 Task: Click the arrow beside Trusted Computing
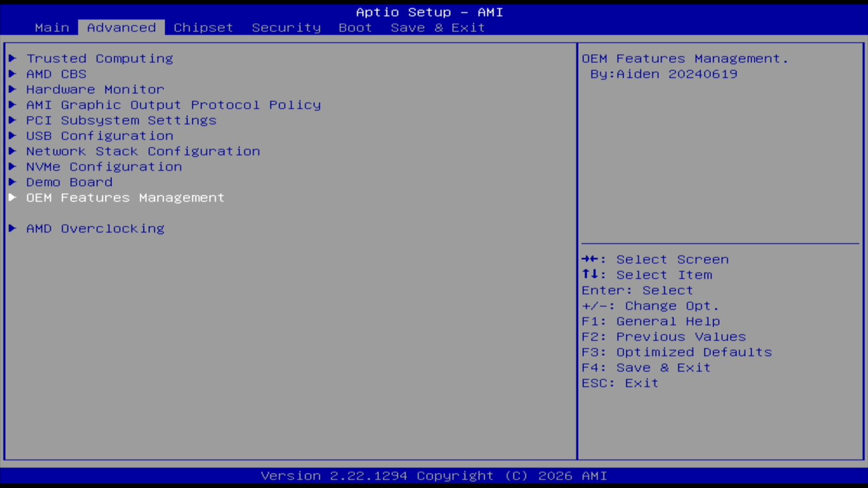[x=13, y=58]
